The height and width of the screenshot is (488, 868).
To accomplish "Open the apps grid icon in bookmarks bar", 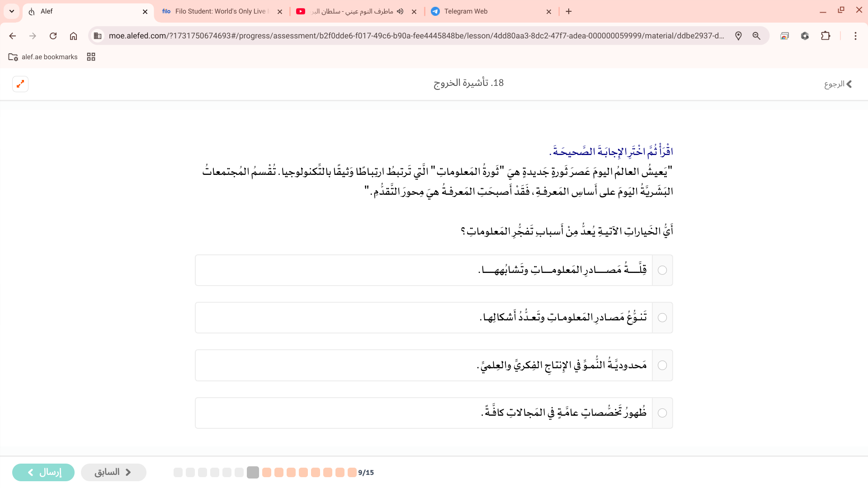I will point(91,57).
